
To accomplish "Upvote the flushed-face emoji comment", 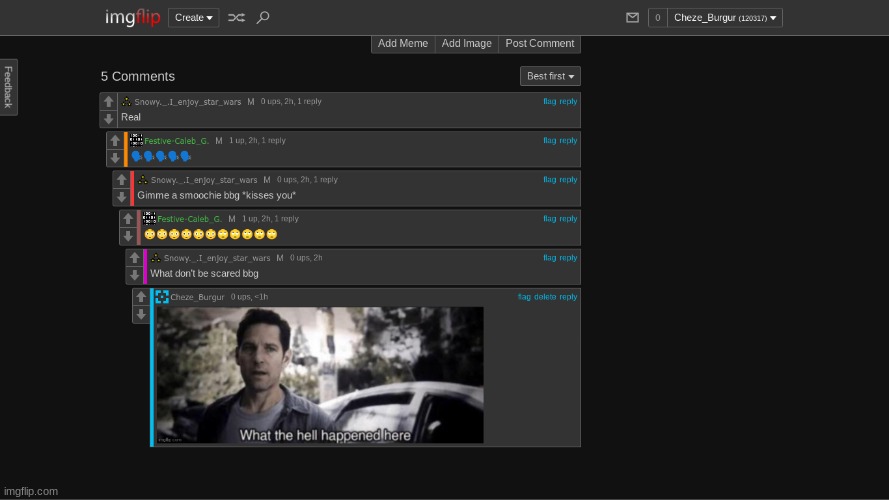I will pos(128,219).
